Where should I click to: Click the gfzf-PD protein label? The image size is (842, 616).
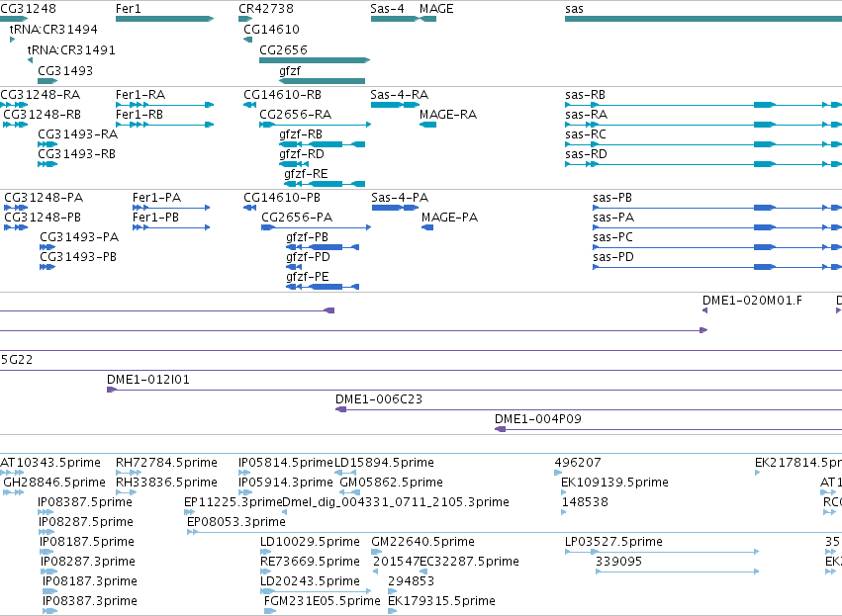click(309, 257)
